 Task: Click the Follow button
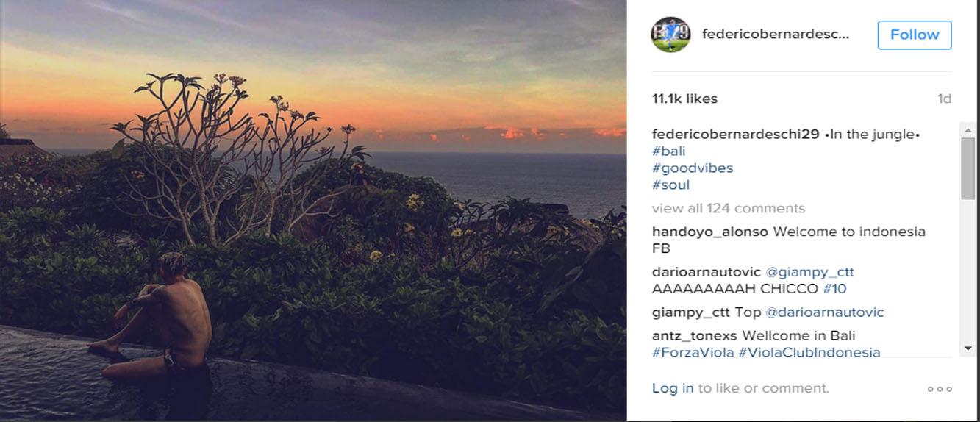coord(914,35)
